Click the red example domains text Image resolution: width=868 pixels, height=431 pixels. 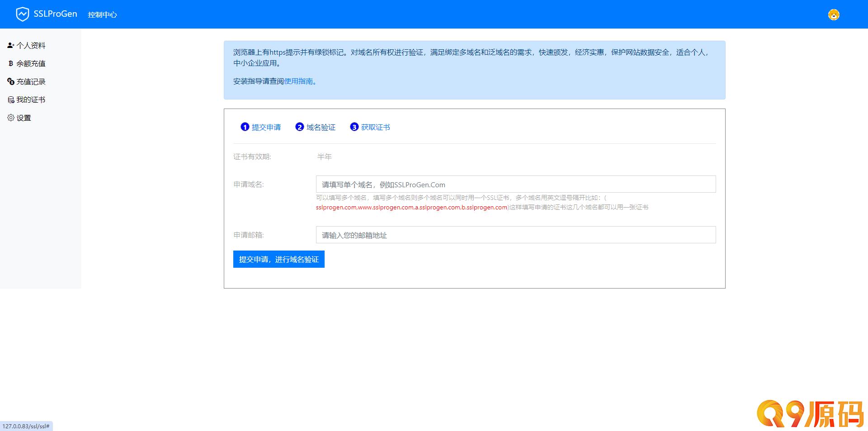(x=412, y=207)
